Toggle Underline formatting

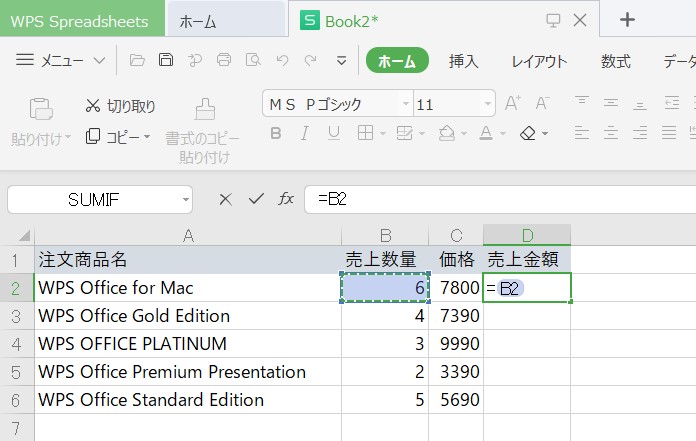[334, 133]
